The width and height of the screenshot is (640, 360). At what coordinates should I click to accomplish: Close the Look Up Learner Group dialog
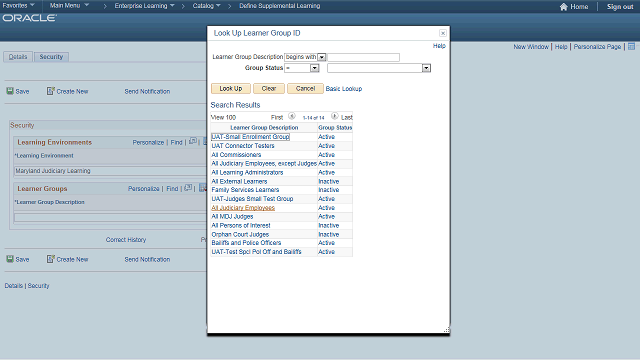443,33
